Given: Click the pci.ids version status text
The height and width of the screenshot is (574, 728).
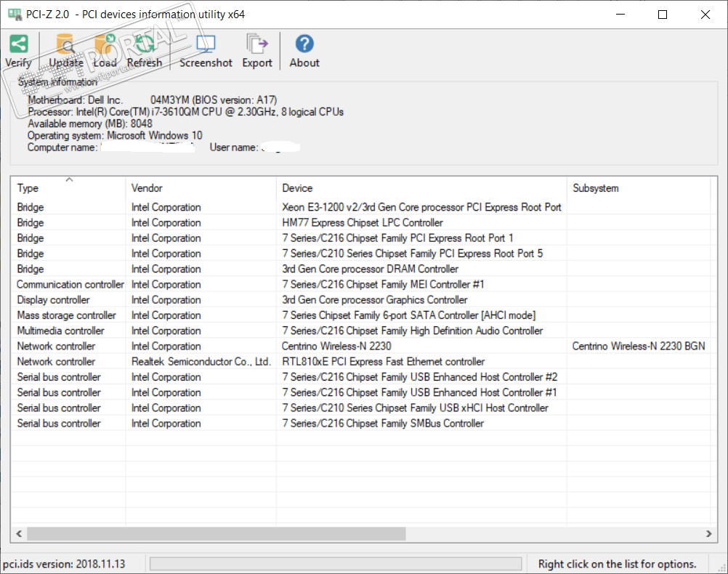Looking at the screenshot, I should (64, 564).
